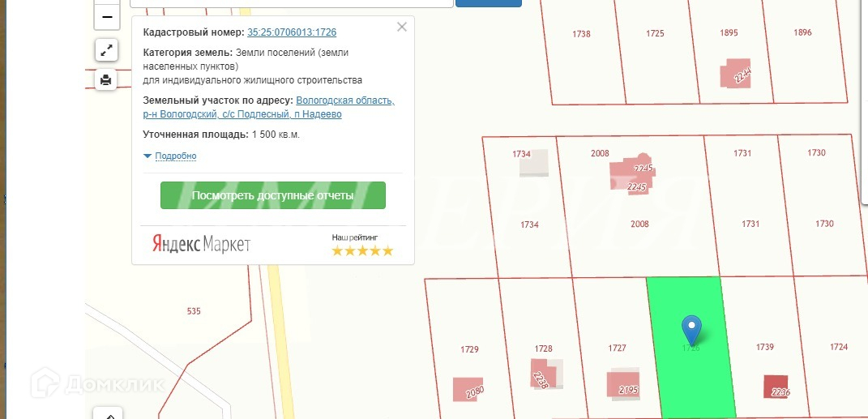Click the search input field at top
Image resolution: width=868 pixels, height=419 pixels.
292,2
